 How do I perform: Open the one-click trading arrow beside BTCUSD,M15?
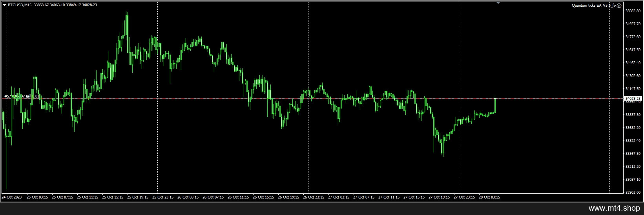pyautogui.click(x=5, y=5)
